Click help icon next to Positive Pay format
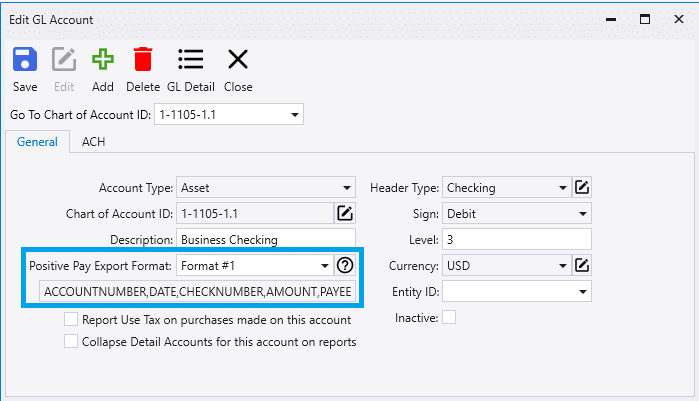Image resolution: width=699 pixels, height=401 pixels. click(x=345, y=266)
